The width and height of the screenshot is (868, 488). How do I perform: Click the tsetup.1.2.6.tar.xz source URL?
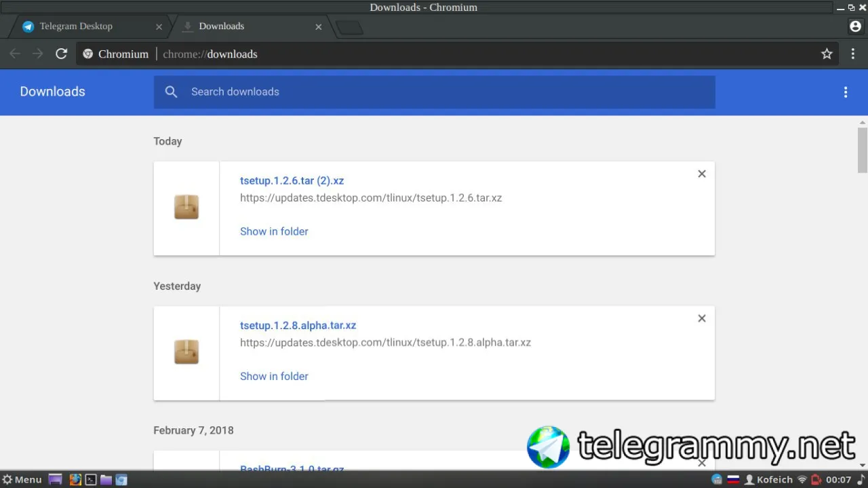pyautogui.click(x=371, y=198)
